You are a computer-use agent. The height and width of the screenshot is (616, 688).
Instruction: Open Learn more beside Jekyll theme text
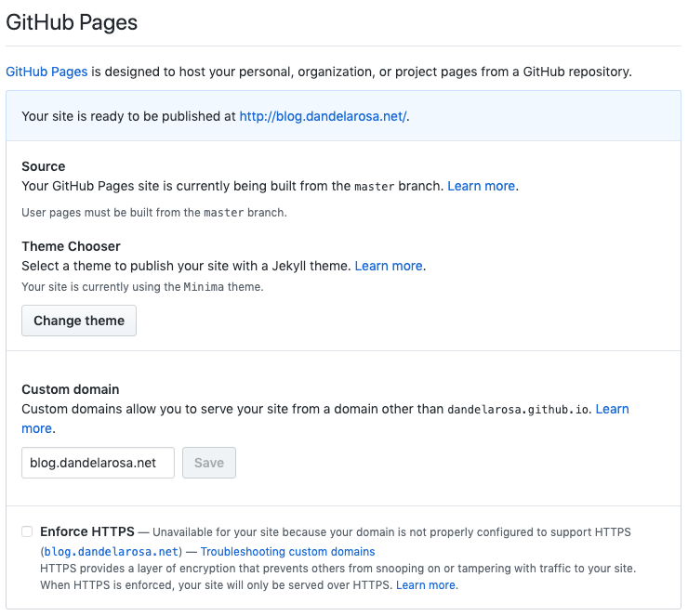click(x=389, y=266)
